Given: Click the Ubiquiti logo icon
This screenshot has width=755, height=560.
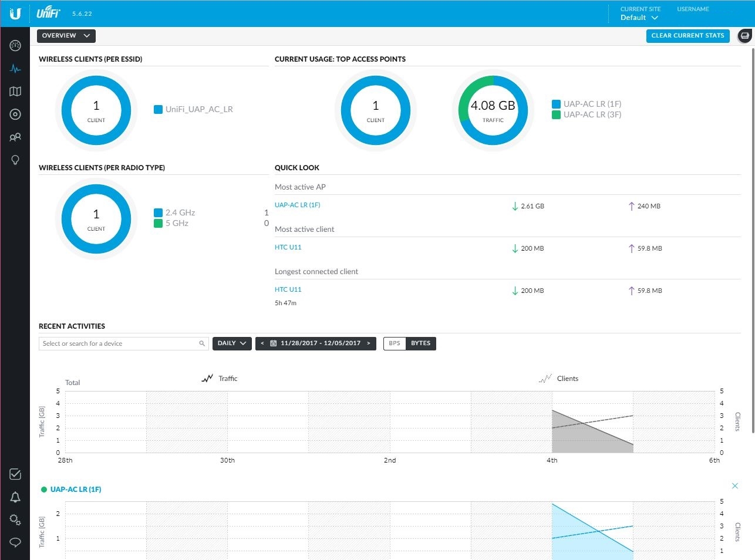Looking at the screenshot, I should click(15, 14).
